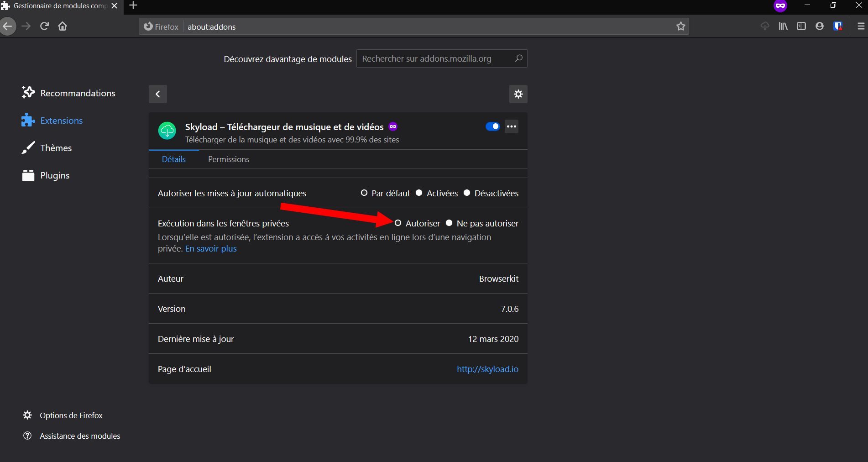Open the http://skyload.io homepage link

click(x=487, y=369)
